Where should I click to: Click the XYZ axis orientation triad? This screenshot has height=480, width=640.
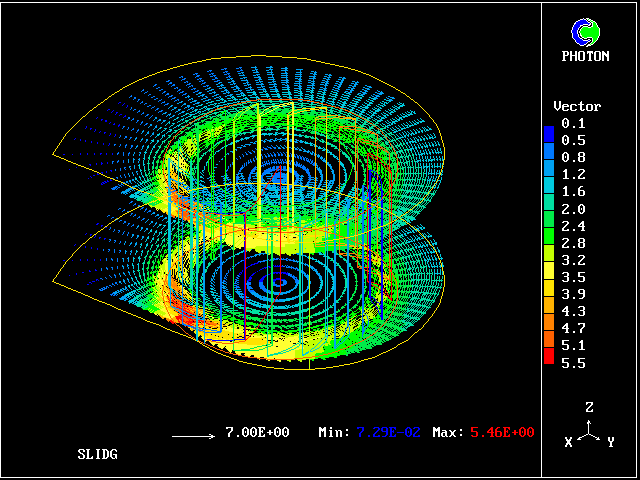(590, 426)
